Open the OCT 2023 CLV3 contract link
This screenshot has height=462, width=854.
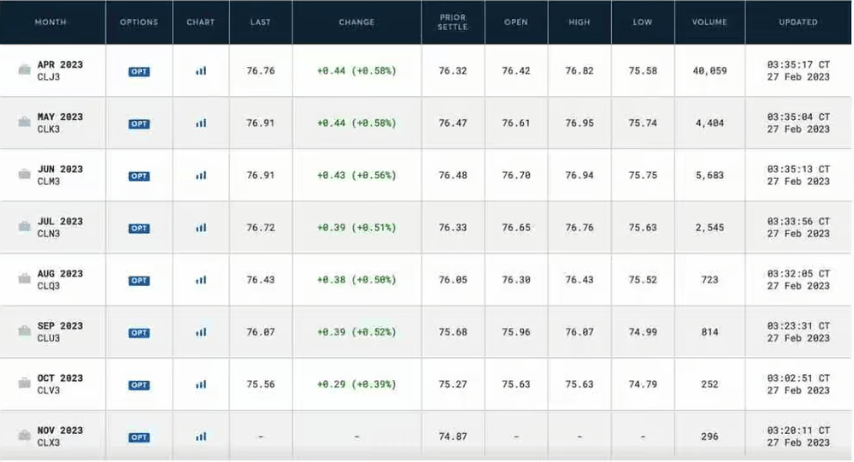[60, 384]
